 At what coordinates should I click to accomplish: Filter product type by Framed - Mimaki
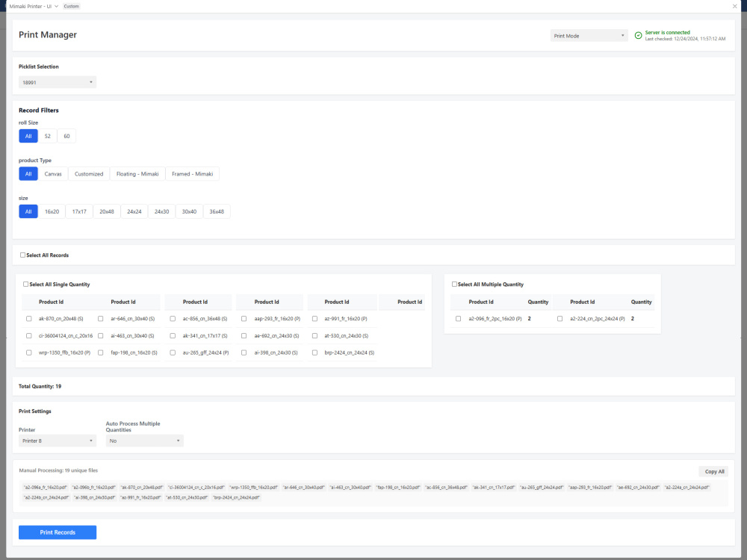193,174
